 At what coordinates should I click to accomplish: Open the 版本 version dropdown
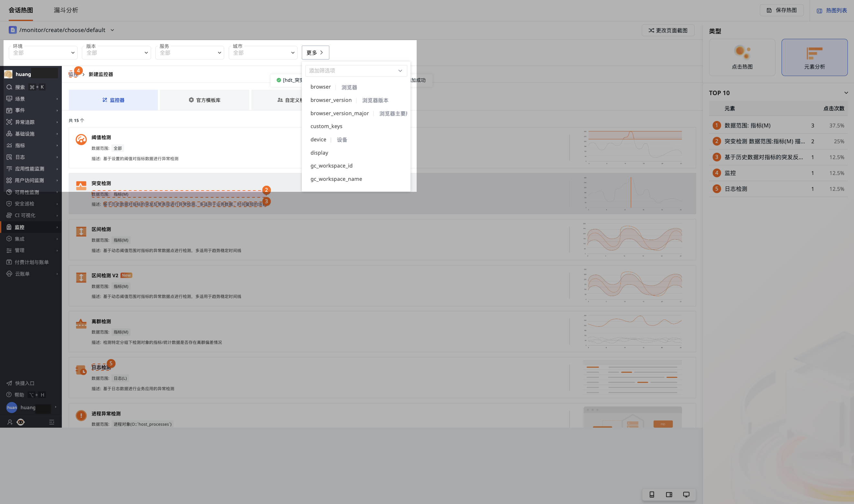[x=116, y=53]
